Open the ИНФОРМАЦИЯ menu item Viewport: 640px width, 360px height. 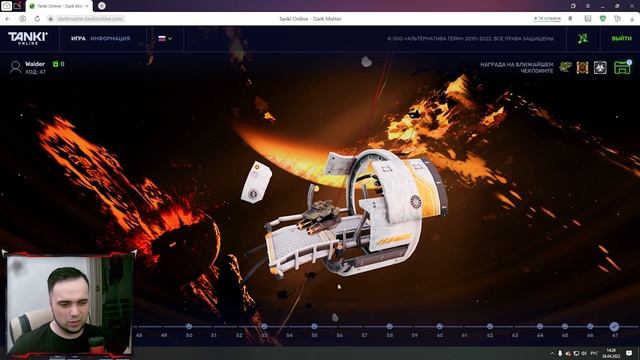110,38
